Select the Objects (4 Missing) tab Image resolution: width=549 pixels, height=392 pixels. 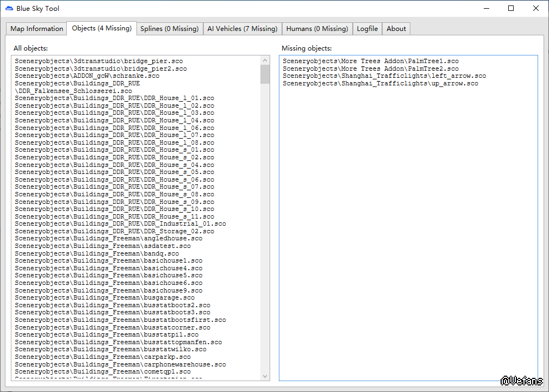pyautogui.click(x=102, y=28)
